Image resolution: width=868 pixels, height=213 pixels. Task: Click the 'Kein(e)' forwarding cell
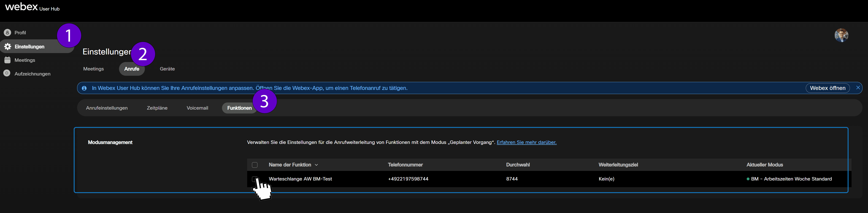coord(606,179)
